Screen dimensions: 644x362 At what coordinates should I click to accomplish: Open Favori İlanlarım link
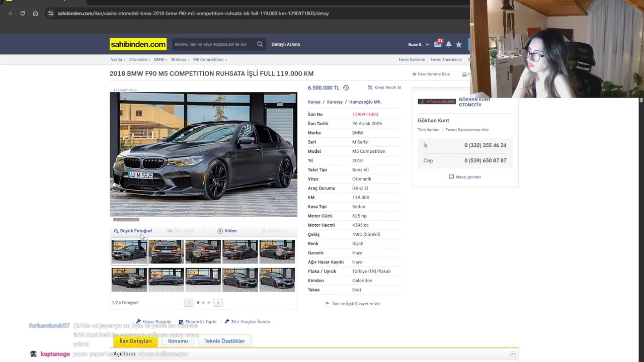point(412,59)
